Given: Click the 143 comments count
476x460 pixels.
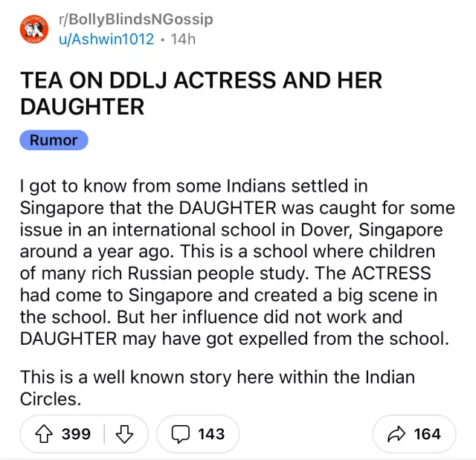Looking at the screenshot, I should (211, 434).
